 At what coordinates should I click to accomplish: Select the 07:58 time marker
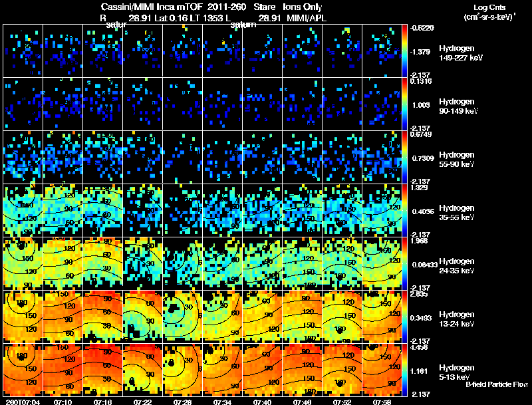coord(382,401)
